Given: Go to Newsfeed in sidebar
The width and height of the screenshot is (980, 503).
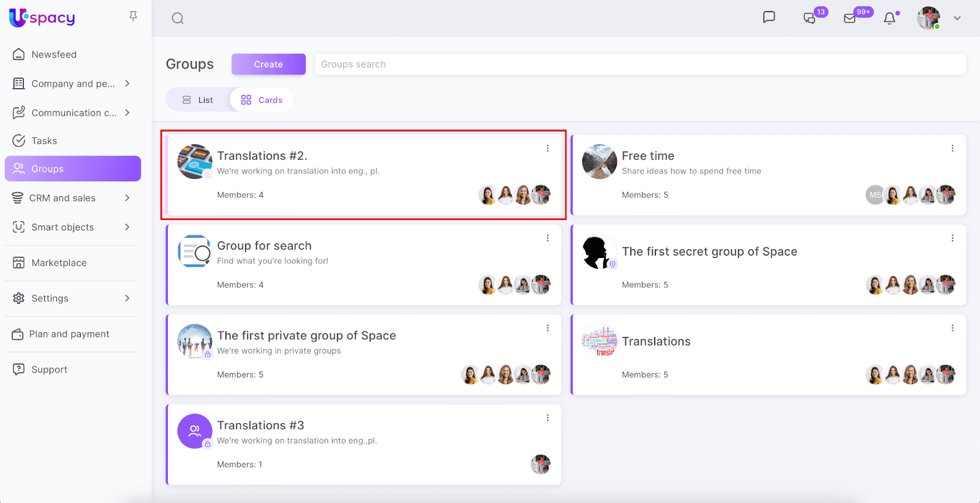Looking at the screenshot, I should point(54,55).
